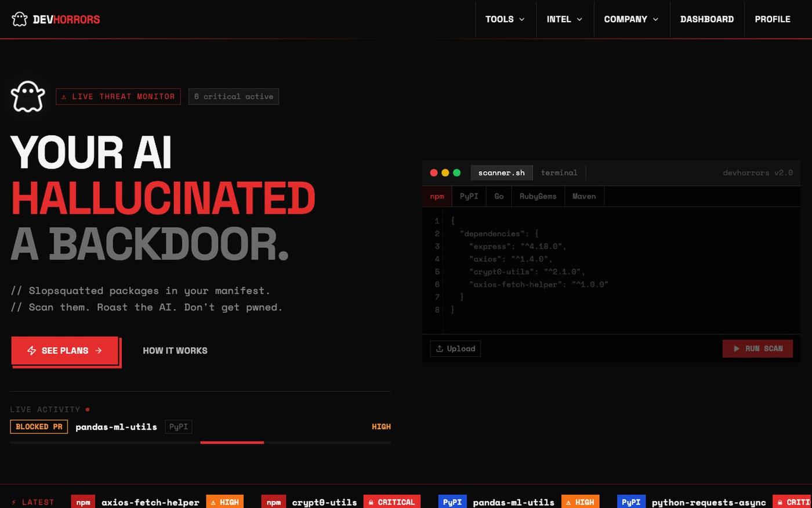Click the Live Threat Monitor badge
The height and width of the screenshot is (508, 812).
tap(118, 96)
